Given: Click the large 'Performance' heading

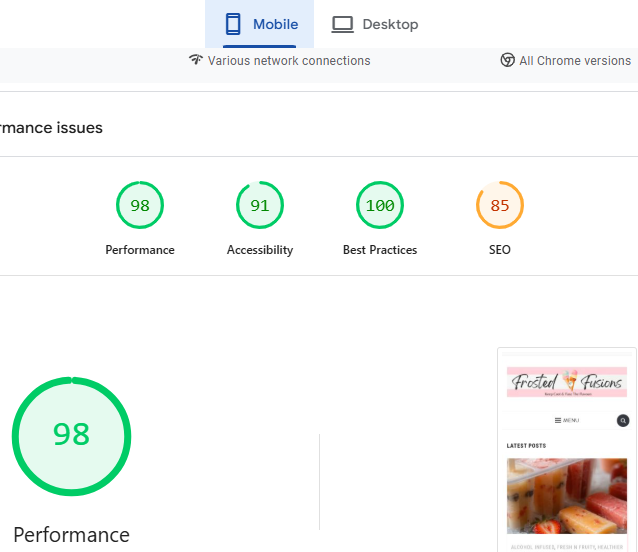Looking at the screenshot, I should click(x=72, y=535).
